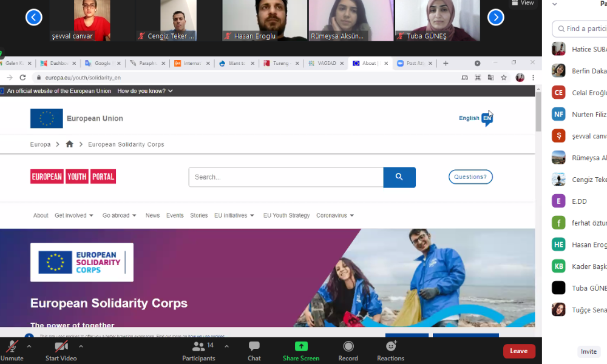Expand the Get involved dropdown menu
The image size is (607, 364).
click(74, 215)
